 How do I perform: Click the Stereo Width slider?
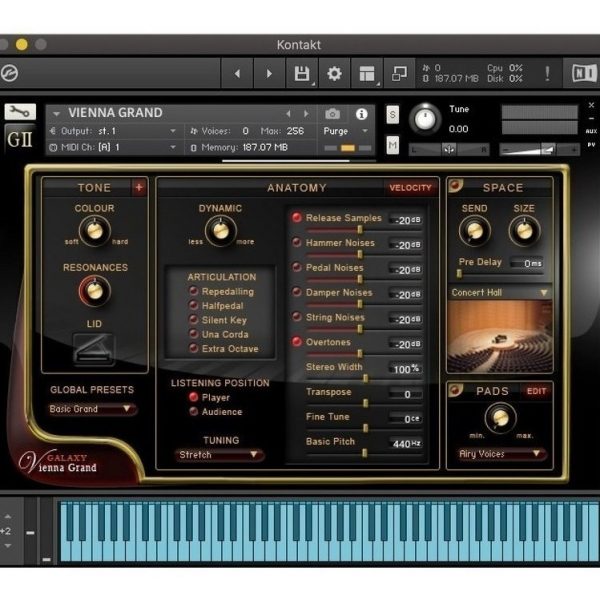click(x=364, y=379)
